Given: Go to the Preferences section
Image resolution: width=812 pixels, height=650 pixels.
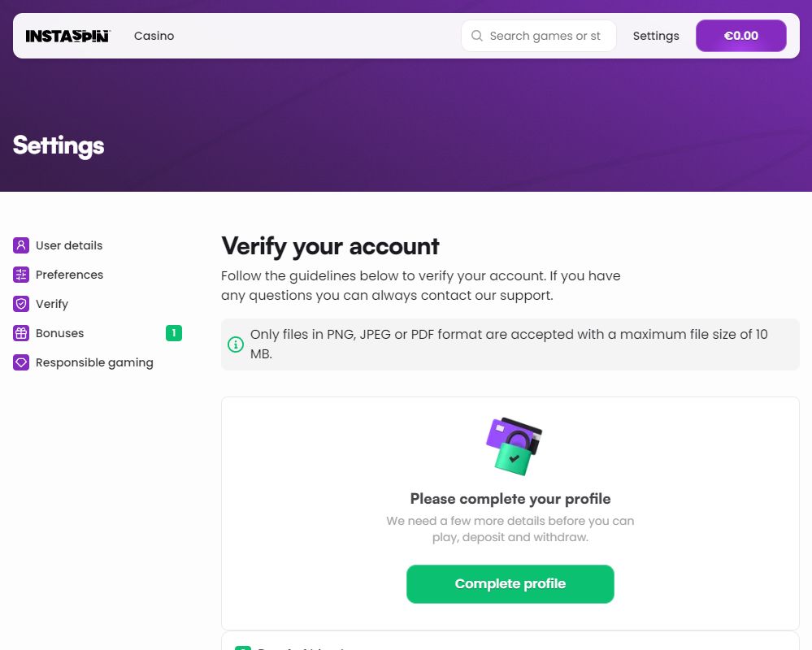Looking at the screenshot, I should click(69, 275).
